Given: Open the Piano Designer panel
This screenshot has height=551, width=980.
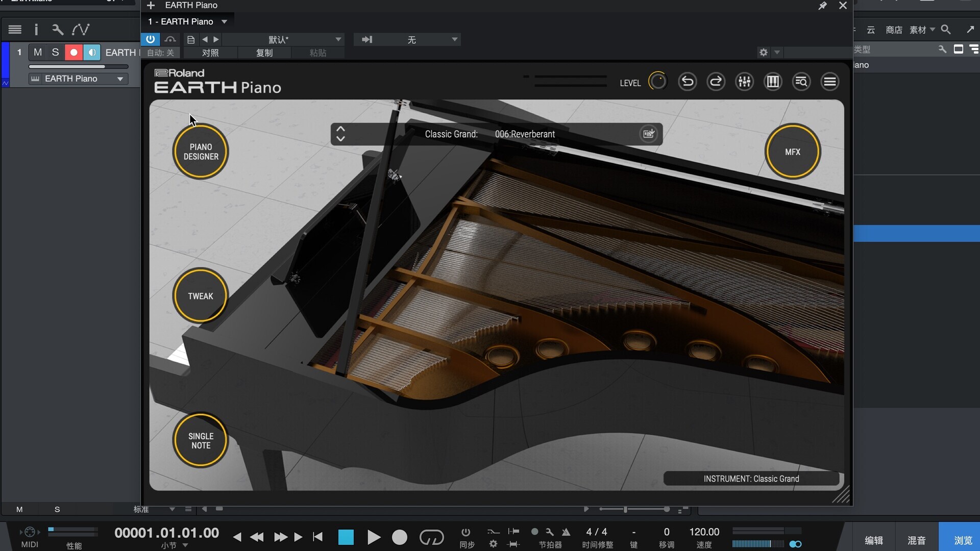Looking at the screenshot, I should click(201, 152).
